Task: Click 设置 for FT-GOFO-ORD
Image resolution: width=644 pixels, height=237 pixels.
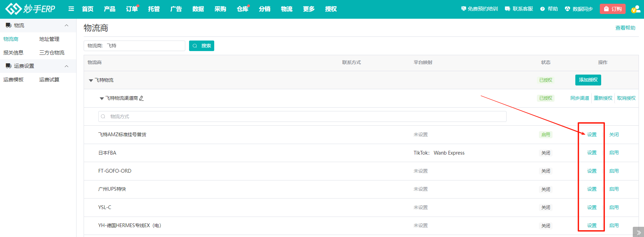Action: pyautogui.click(x=592, y=171)
